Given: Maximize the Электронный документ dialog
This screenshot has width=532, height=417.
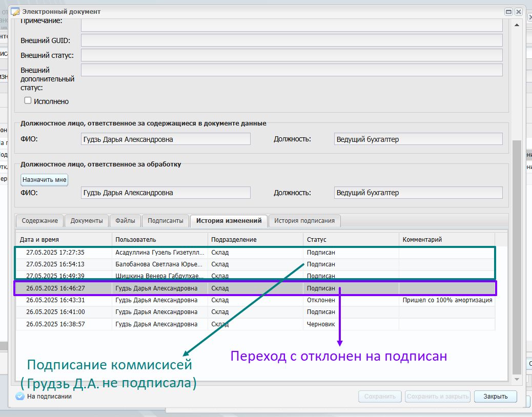Looking at the screenshot, I should [x=508, y=12].
